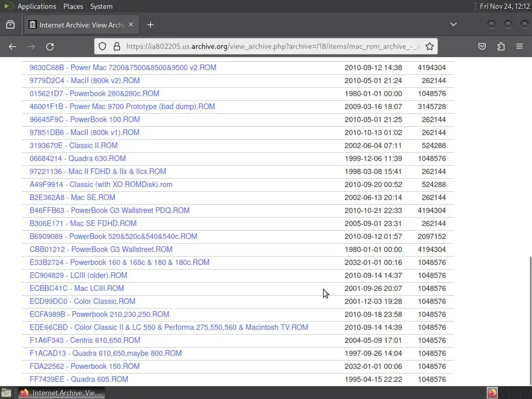Open the Extensions puzzle icon

tap(501, 46)
